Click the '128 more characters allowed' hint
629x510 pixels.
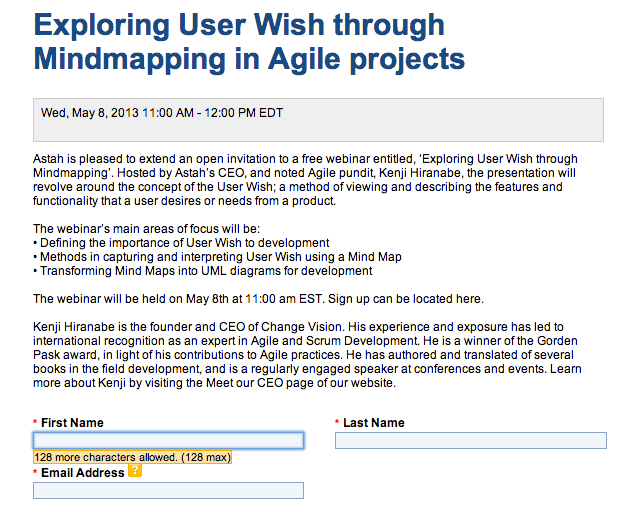pos(132,457)
